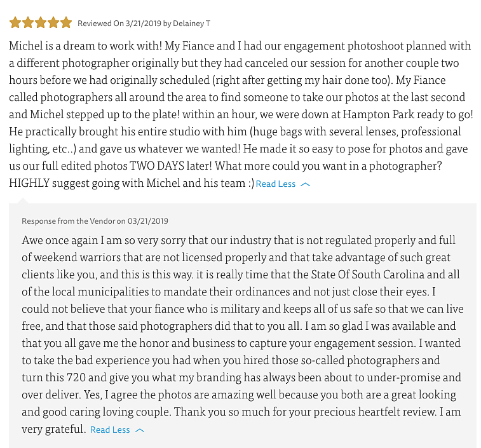Click the speech-bubble pointer above vendor response

click(x=24, y=201)
